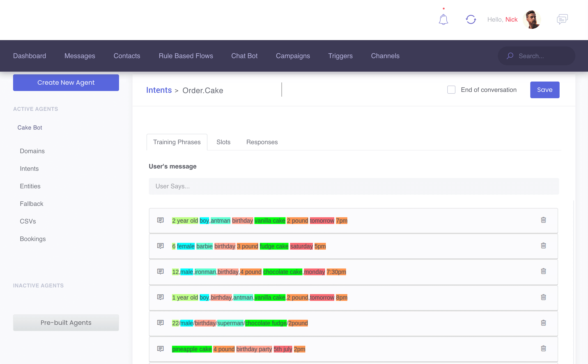Click the message icon beside the superman phrase

(161, 323)
